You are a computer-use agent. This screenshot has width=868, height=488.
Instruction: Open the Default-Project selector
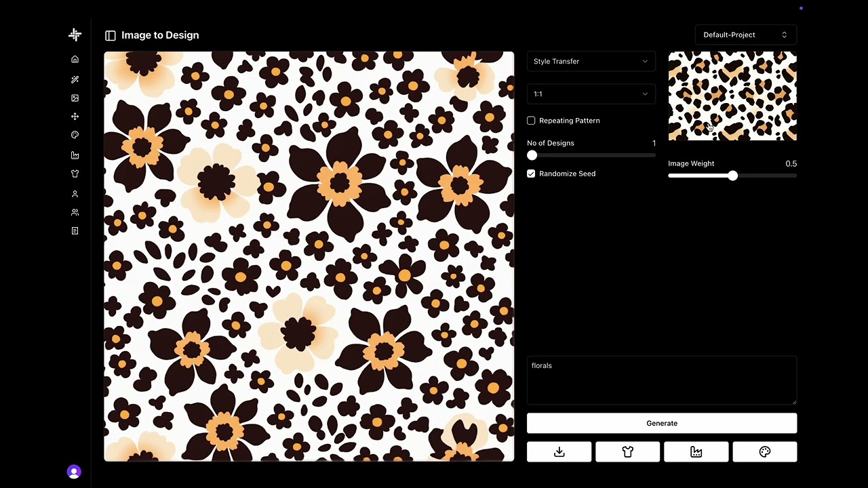click(746, 35)
